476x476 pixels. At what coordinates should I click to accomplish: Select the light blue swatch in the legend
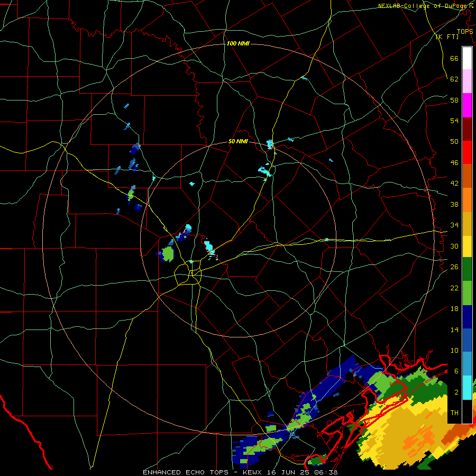coord(467,364)
